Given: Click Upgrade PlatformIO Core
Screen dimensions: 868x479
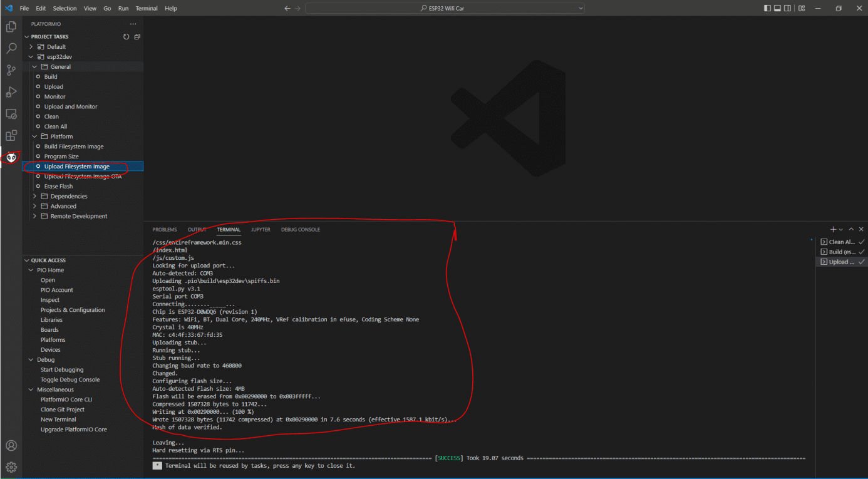Looking at the screenshot, I should 73,430.
